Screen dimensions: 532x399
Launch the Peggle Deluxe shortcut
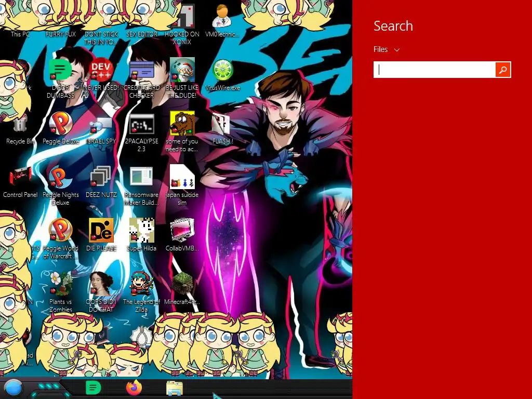[61, 128]
